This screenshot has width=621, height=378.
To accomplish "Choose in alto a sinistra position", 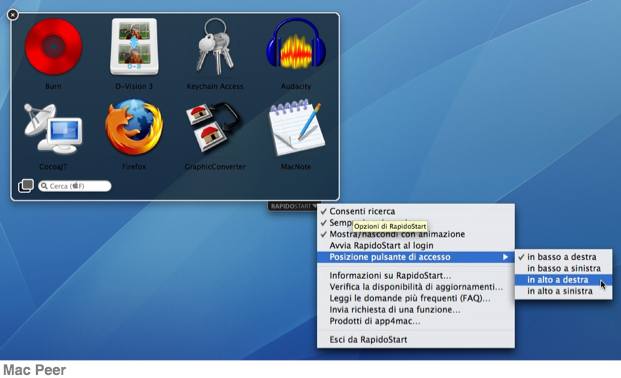I will coord(564,291).
